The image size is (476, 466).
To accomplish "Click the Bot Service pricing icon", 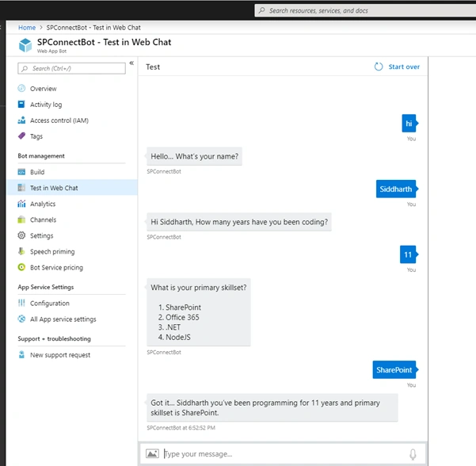I will 21,267.
